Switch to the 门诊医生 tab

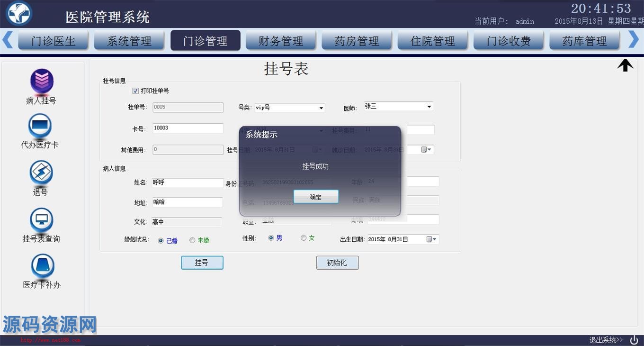click(x=54, y=41)
